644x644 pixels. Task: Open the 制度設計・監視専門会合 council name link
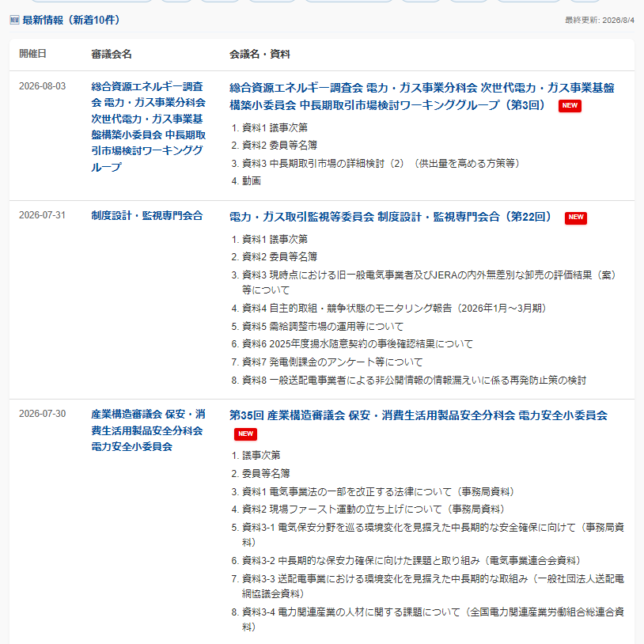tap(147, 216)
